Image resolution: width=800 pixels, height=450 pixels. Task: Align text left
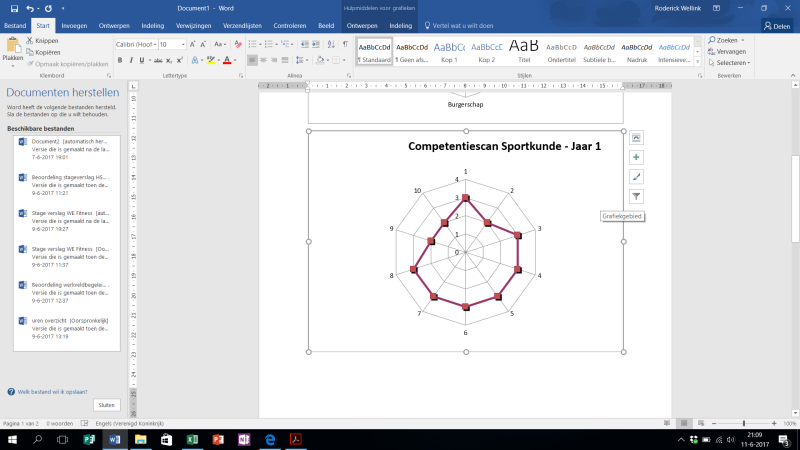pos(252,60)
